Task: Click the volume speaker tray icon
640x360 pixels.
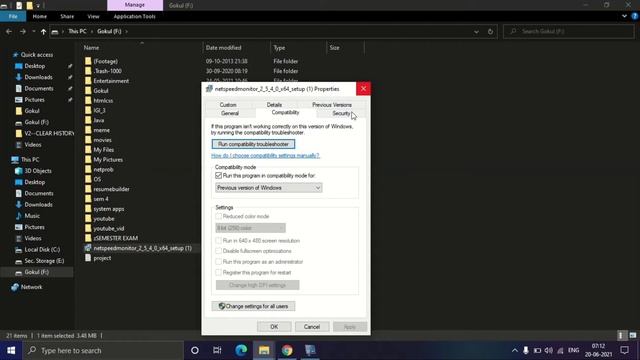Action: [549, 350]
